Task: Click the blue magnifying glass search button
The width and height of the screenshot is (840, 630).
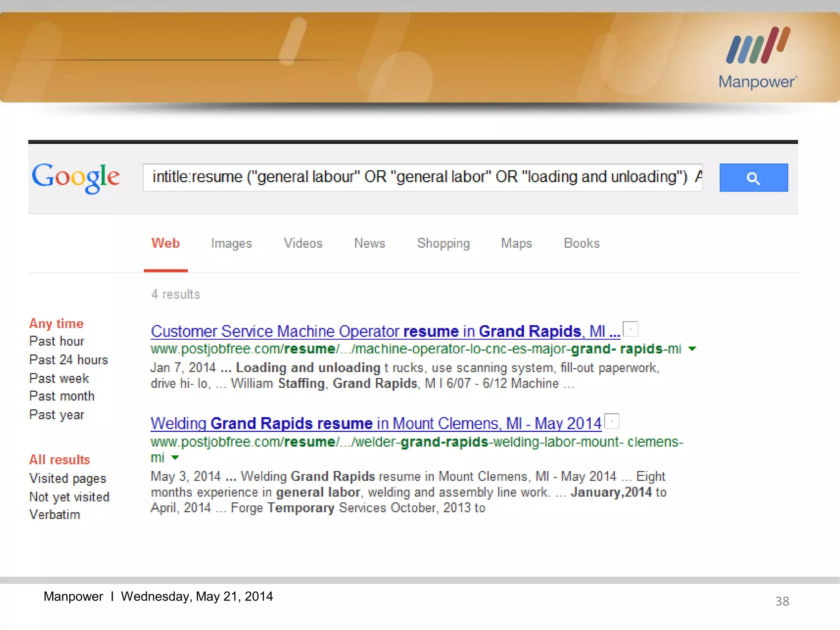Action: [x=753, y=178]
